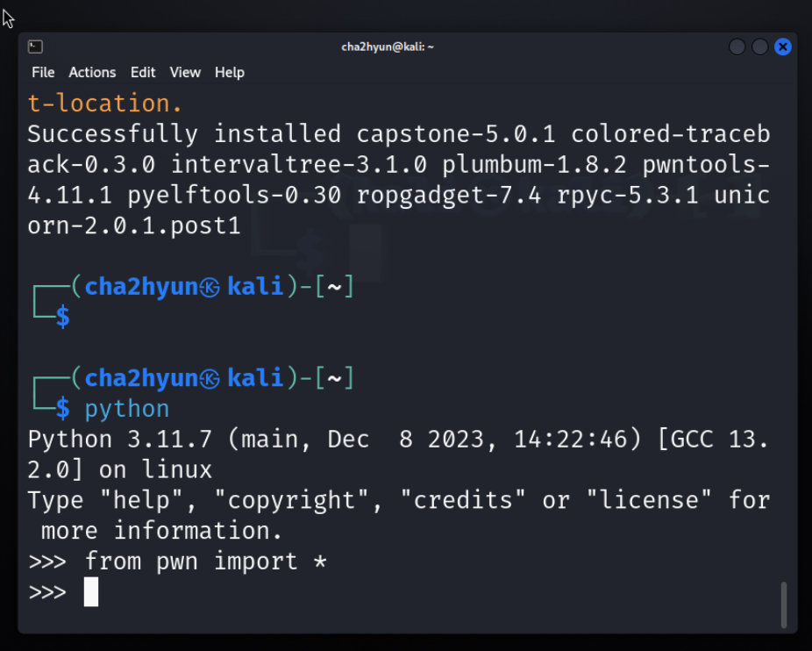Open the File menu
The height and width of the screenshot is (651, 812).
pos(43,72)
